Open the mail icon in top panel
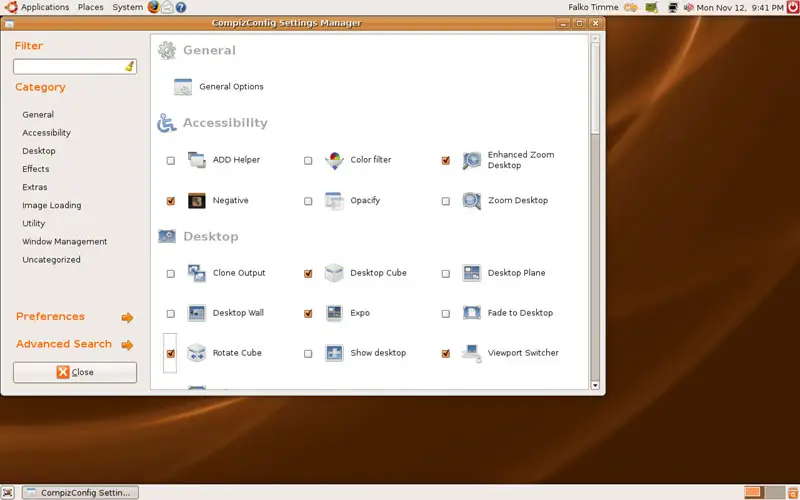 pyautogui.click(x=167, y=7)
